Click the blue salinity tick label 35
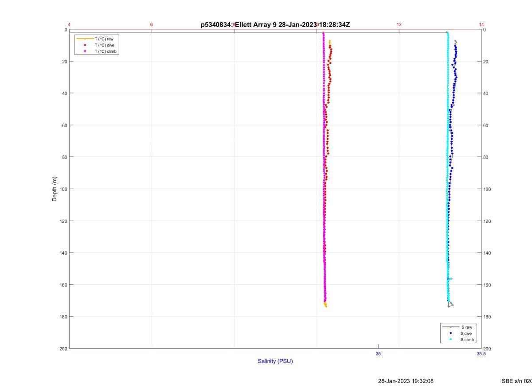This screenshot has height=392, width=532. pos(378,353)
